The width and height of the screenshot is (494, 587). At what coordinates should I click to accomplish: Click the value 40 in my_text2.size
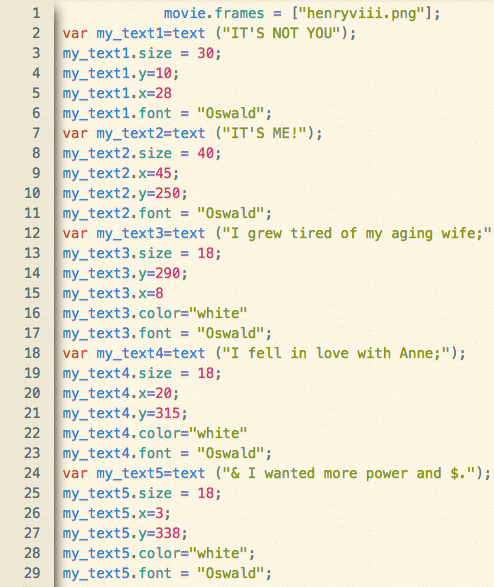click(x=206, y=153)
